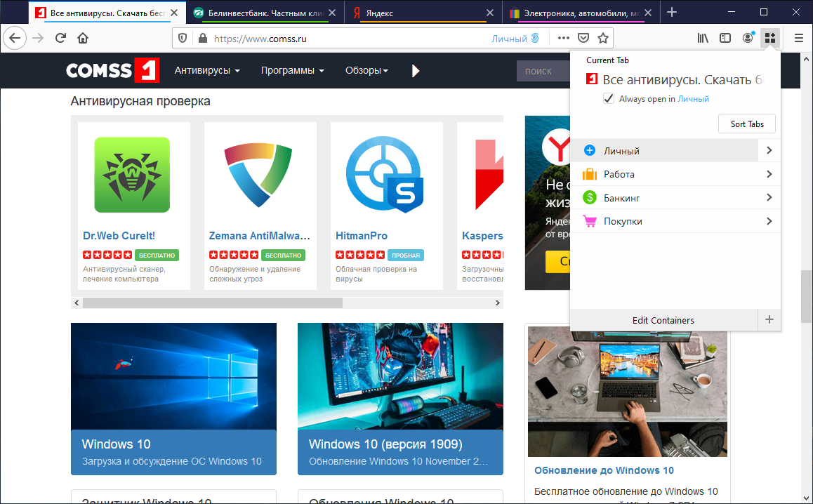Image resolution: width=813 pixels, height=504 pixels.
Task: Click Edit Containers button
Action: (x=663, y=320)
